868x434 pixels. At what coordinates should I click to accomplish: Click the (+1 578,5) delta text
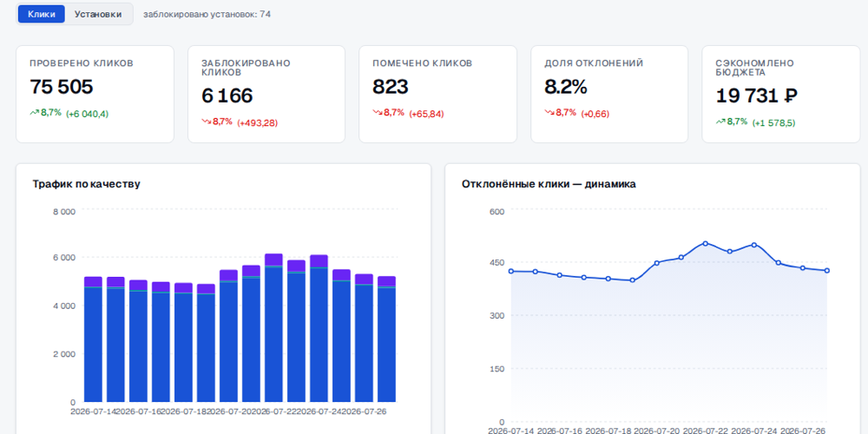(774, 123)
